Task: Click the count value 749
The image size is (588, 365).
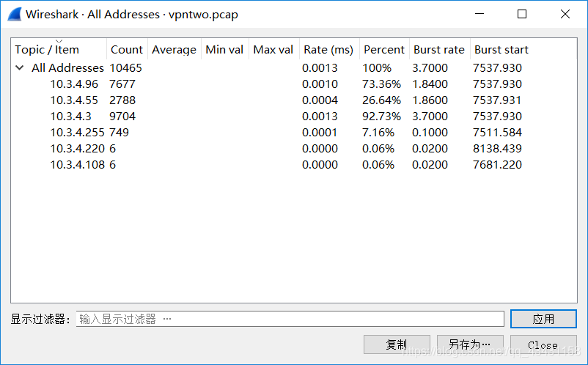Action: (x=119, y=132)
